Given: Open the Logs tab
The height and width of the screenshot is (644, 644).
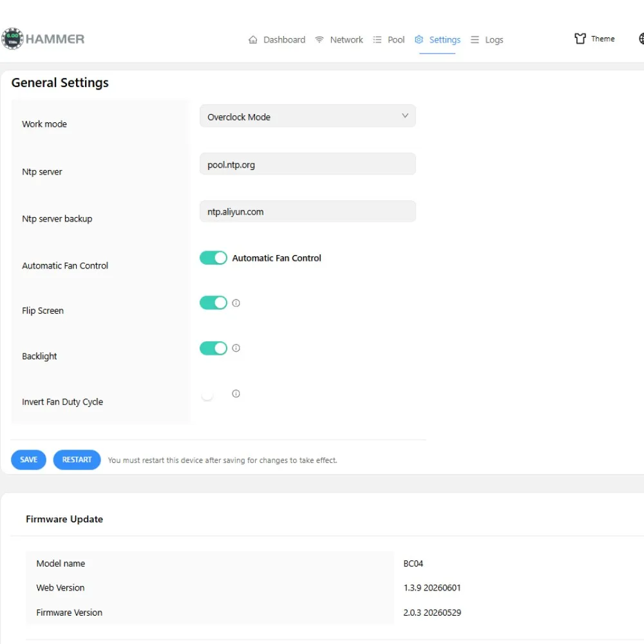Looking at the screenshot, I should pyautogui.click(x=487, y=40).
